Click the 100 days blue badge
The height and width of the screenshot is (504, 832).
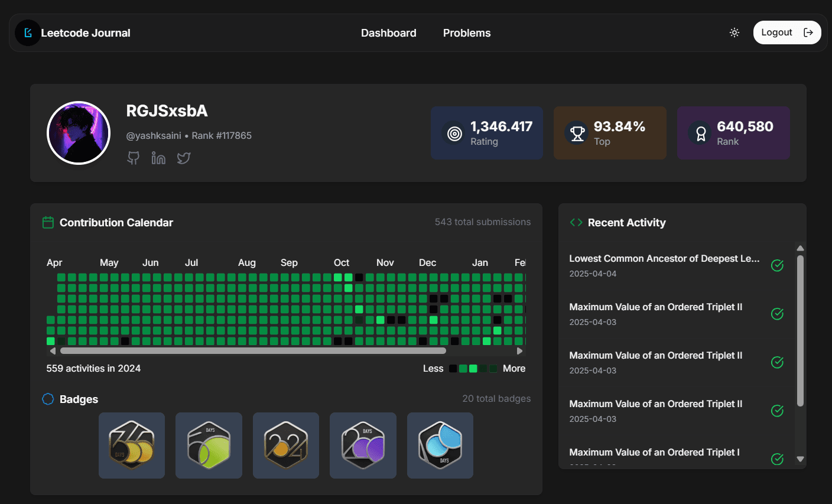tap(440, 446)
